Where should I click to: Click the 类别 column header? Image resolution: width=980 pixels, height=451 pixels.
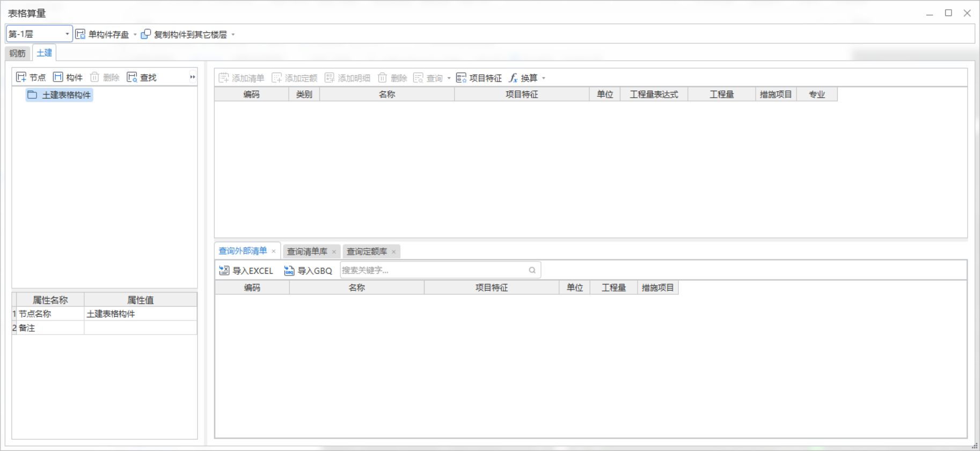click(x=304, y=94)
